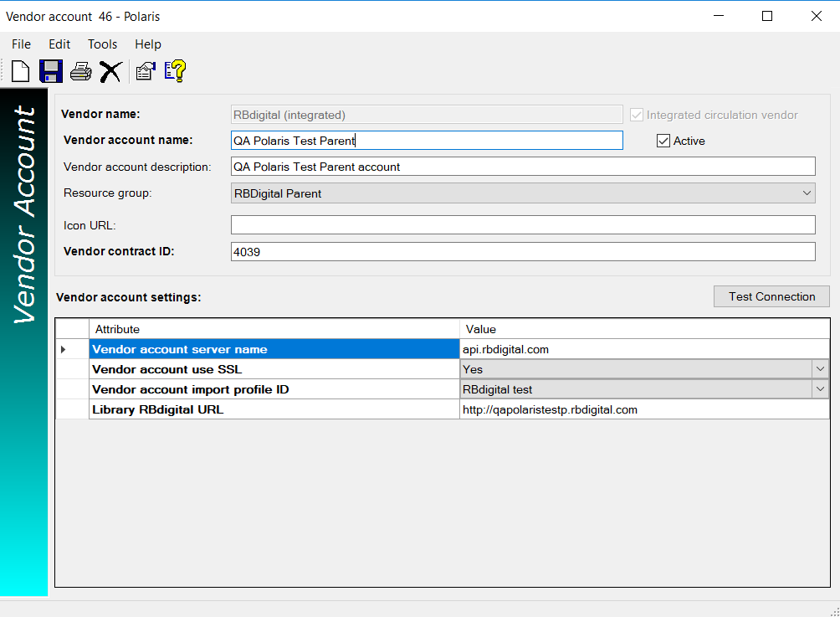Select the row indicator arrow in grid
Viewport: 840px width, 617px height.
[64, 349]
